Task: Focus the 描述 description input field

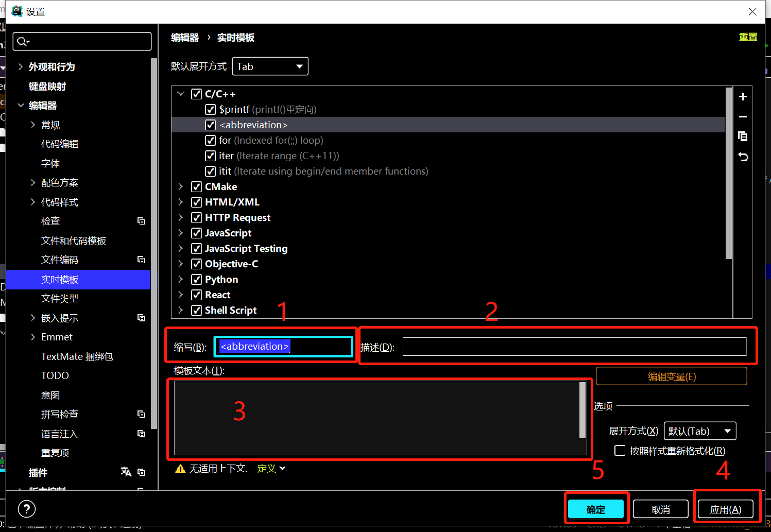Action: pos(574,347)
